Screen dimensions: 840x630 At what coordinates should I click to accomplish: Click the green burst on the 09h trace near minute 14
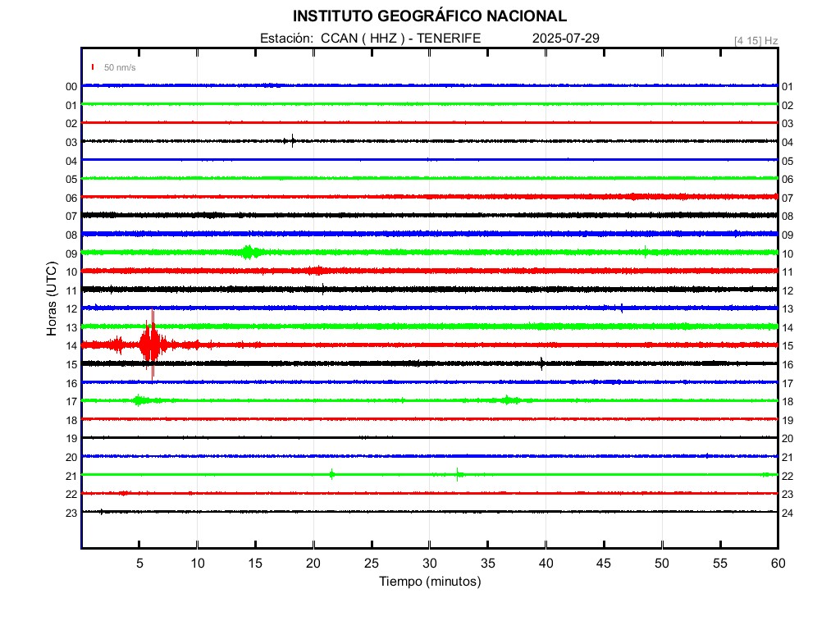pos(249,252)
